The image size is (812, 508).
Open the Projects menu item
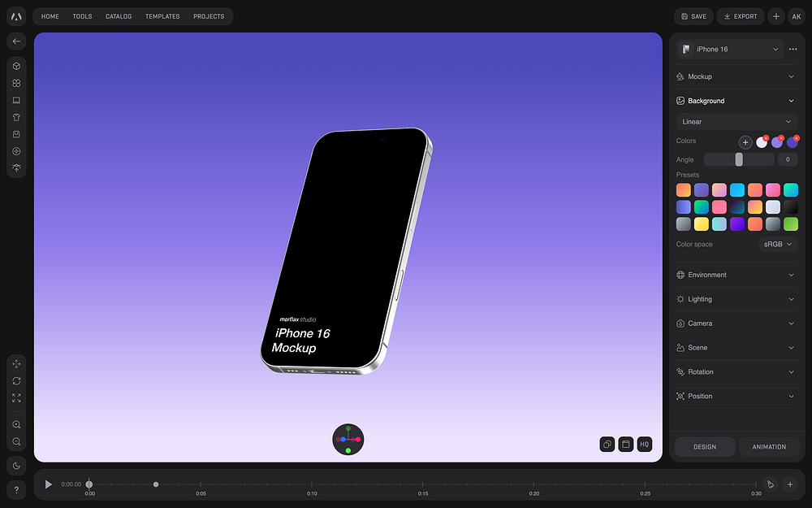click(x=209, y=16)
